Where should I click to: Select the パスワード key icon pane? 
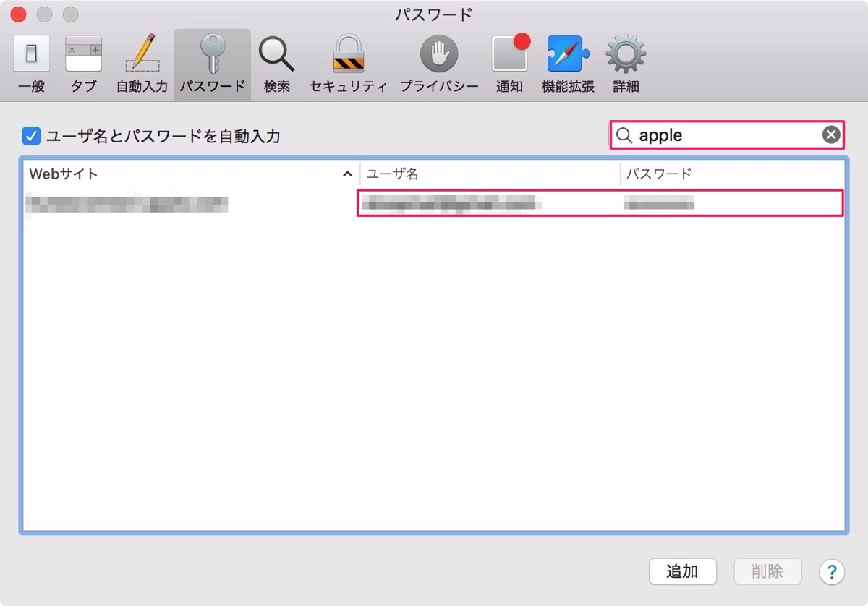[x=212, y=63]
